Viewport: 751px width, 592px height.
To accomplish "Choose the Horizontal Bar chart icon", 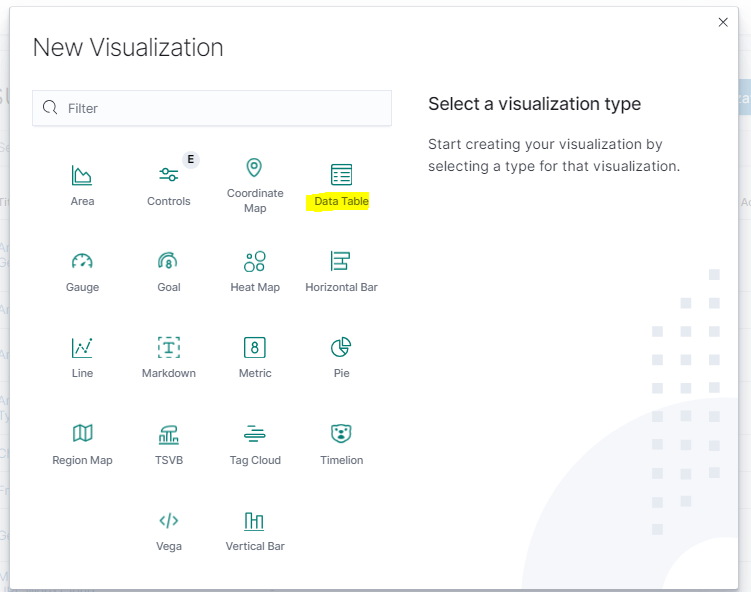I will pyautogui.click(x=341, y=262).
